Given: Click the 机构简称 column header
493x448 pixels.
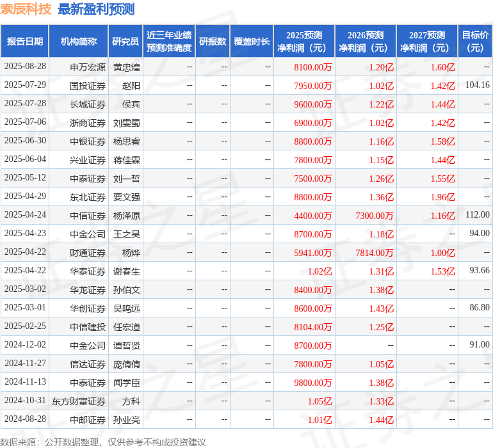Looking at the screenshot, I should (79, 42).
